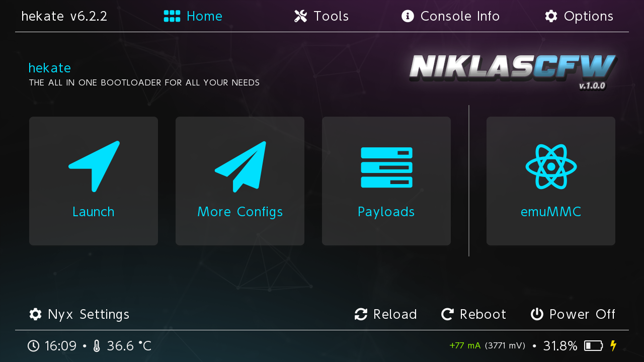Click the Nyx Settings text button
The image size is (644, 362).
point(89,314)
